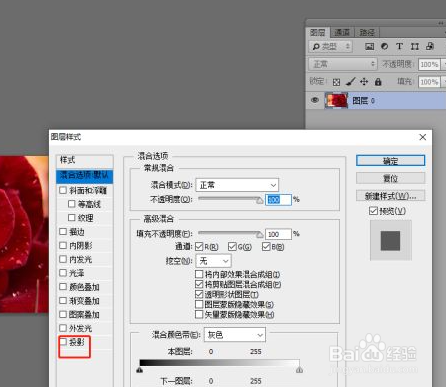The height and width of the screenshot is (387, 446).
Task: Filter layers by pixel layer icon
Action: (369, 46)
